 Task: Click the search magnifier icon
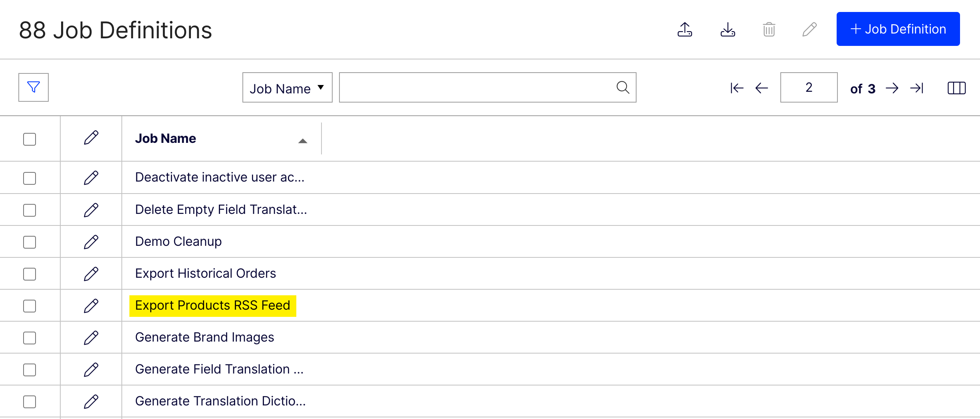click(x=623, y=87)
